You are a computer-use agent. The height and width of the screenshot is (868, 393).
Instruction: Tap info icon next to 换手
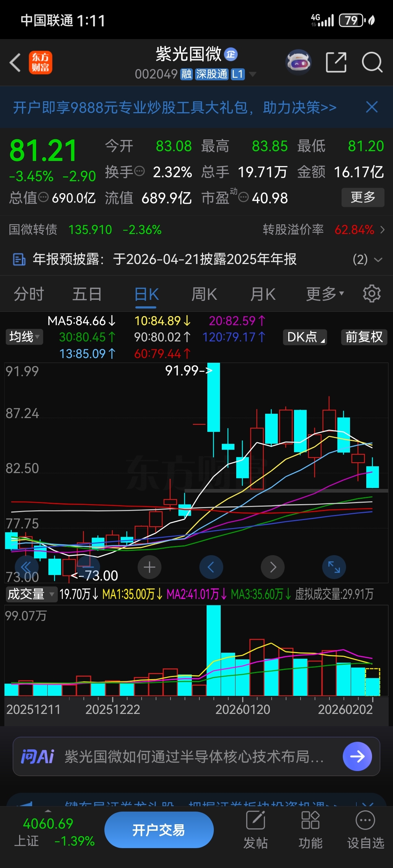(x=139, y=171)
